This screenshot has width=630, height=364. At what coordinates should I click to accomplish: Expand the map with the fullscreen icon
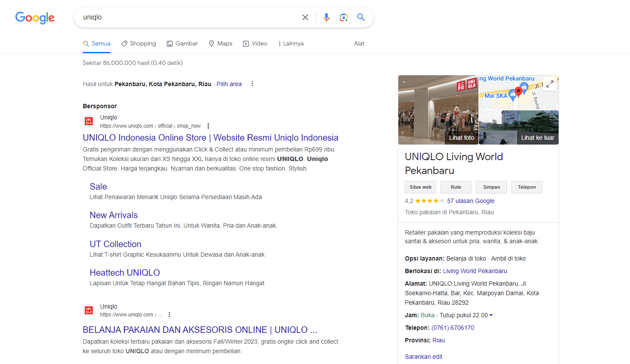click(549, 84)
